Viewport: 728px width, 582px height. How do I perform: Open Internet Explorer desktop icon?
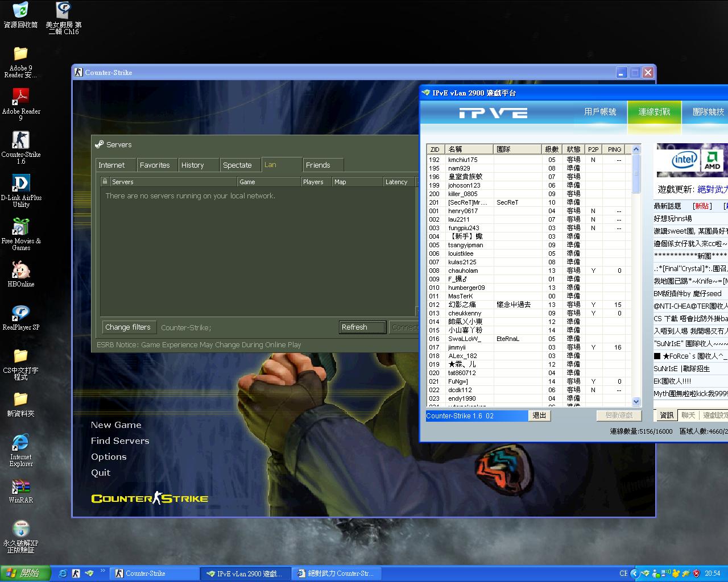pos(21,443)
